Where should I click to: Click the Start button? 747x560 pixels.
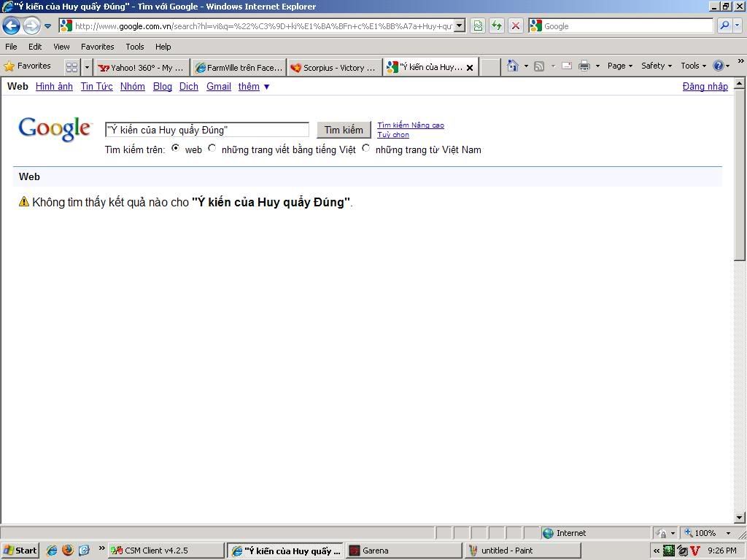pyautogui.click(x=20, y=551)
